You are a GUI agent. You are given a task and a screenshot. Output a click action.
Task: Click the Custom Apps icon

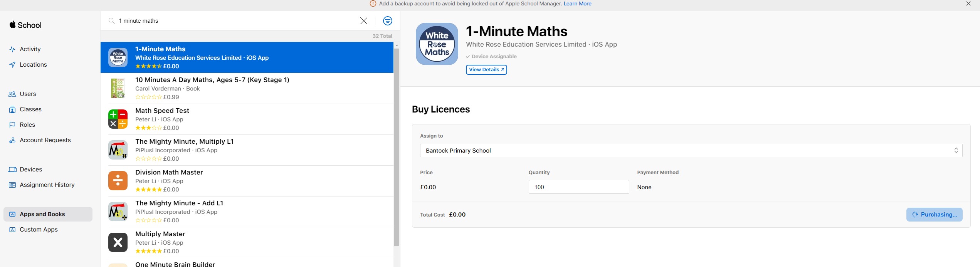point(12,230)
